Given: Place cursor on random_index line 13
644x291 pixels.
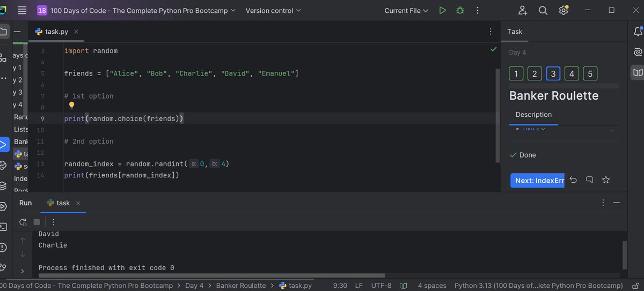Looking at the screenshot, I should (x=147, y=164).
